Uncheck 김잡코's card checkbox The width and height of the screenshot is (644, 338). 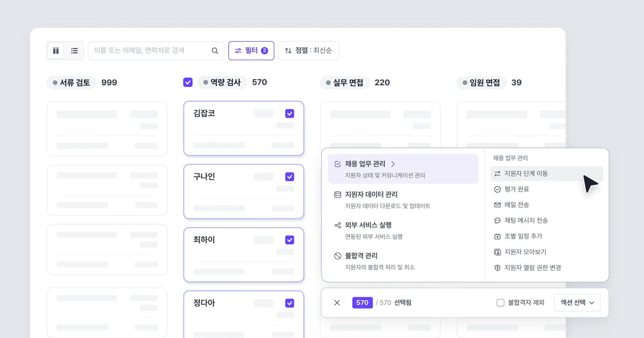pyautogui.click(x=289, y=113)
